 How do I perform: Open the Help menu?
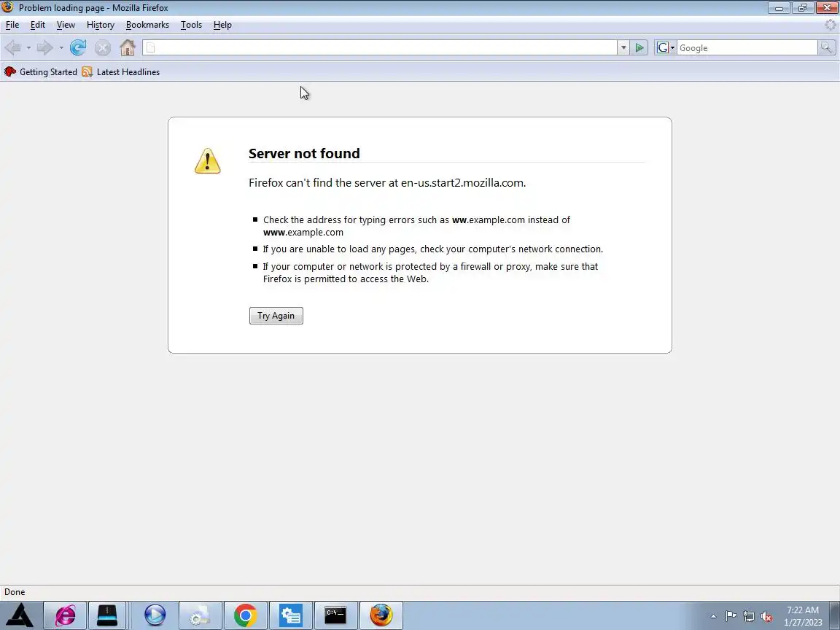coord(222,25)
